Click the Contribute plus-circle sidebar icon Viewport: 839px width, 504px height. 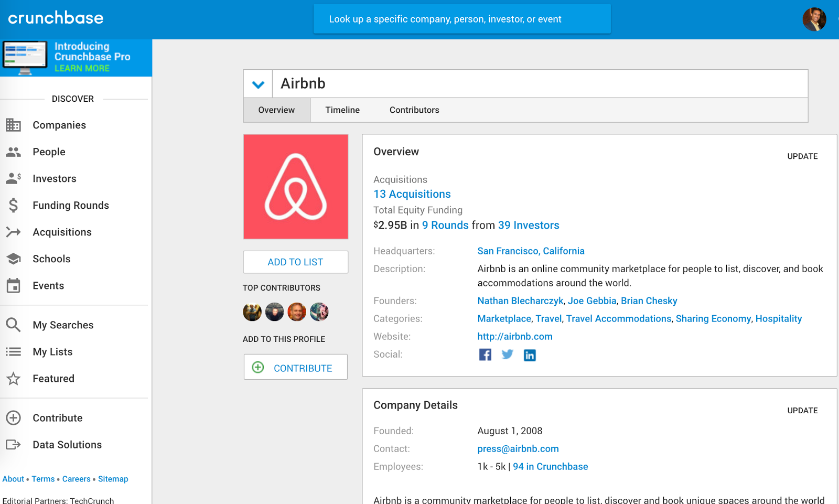pyautogui.click(x=13, y=417)
